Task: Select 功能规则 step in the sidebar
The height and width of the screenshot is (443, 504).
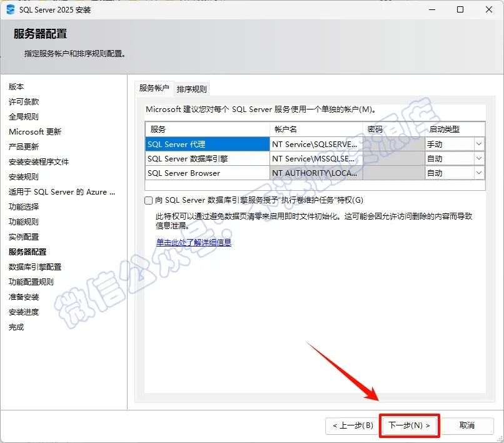Action: coord(24,221)
